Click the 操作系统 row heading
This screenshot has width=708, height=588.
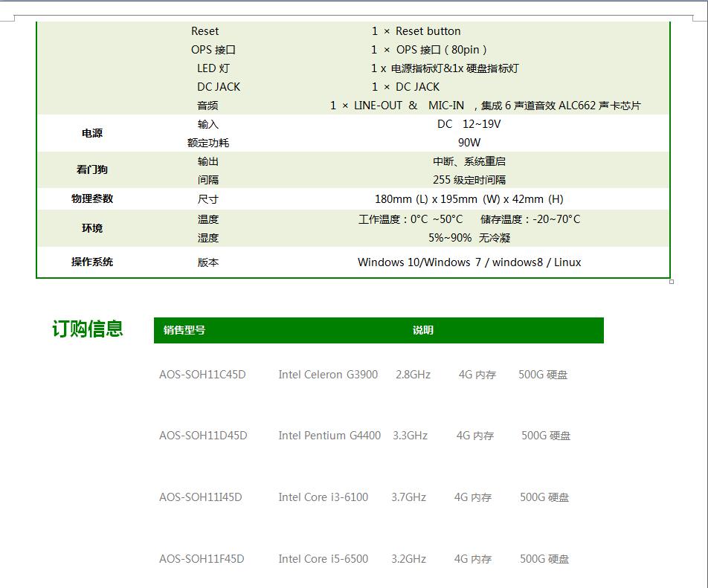(92, 262)
